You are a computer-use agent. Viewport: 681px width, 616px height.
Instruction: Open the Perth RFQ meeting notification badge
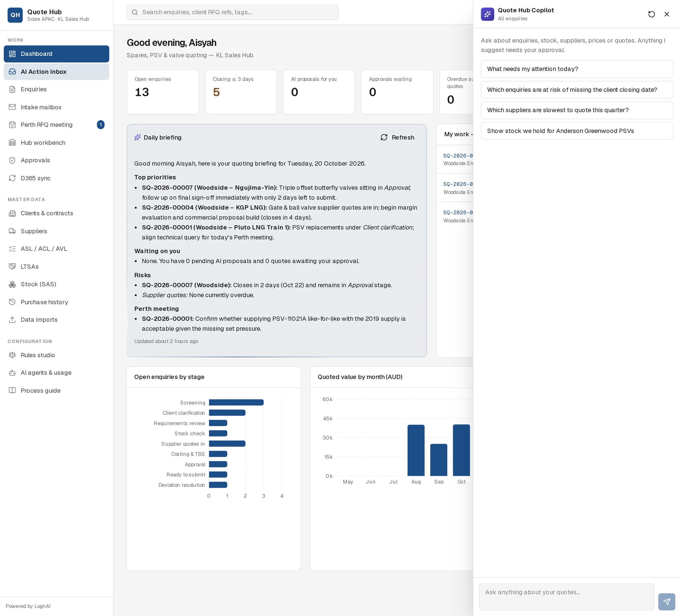click(x=101, y=125)
